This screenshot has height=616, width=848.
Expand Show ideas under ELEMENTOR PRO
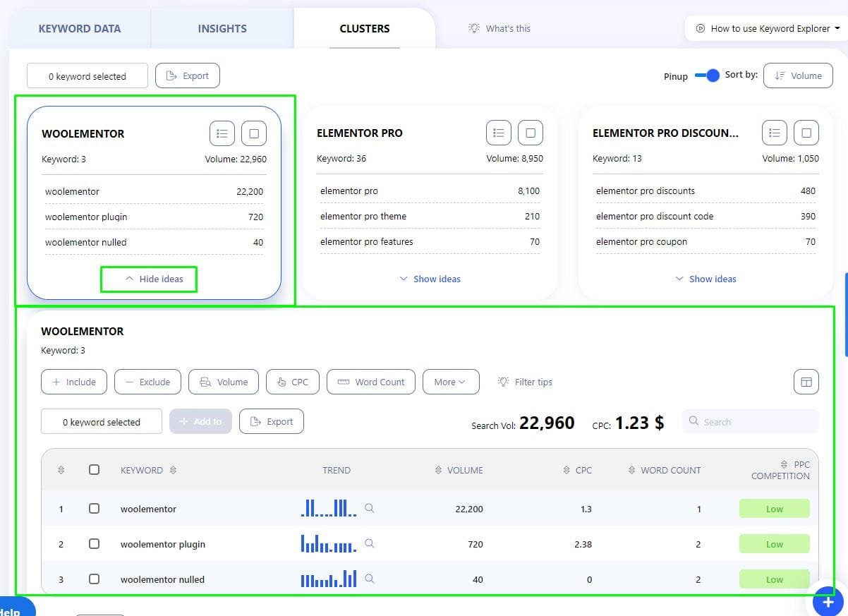[x=430, y=279]
